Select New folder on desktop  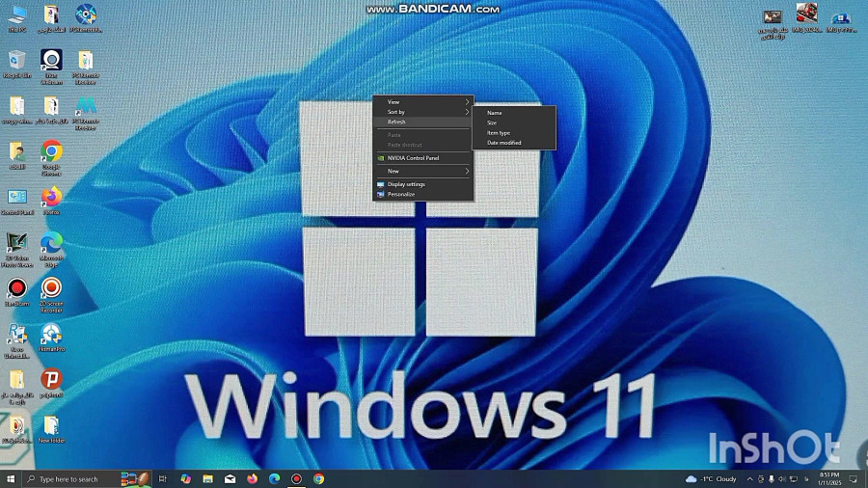click(51, 429)
